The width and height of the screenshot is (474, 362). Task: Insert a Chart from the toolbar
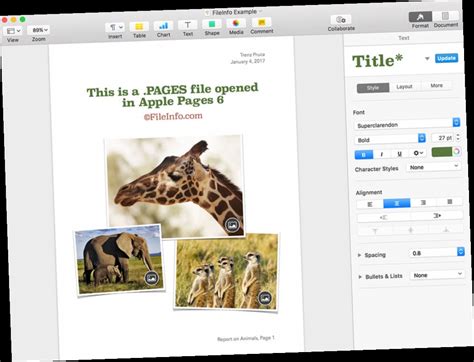pos(163,26)
